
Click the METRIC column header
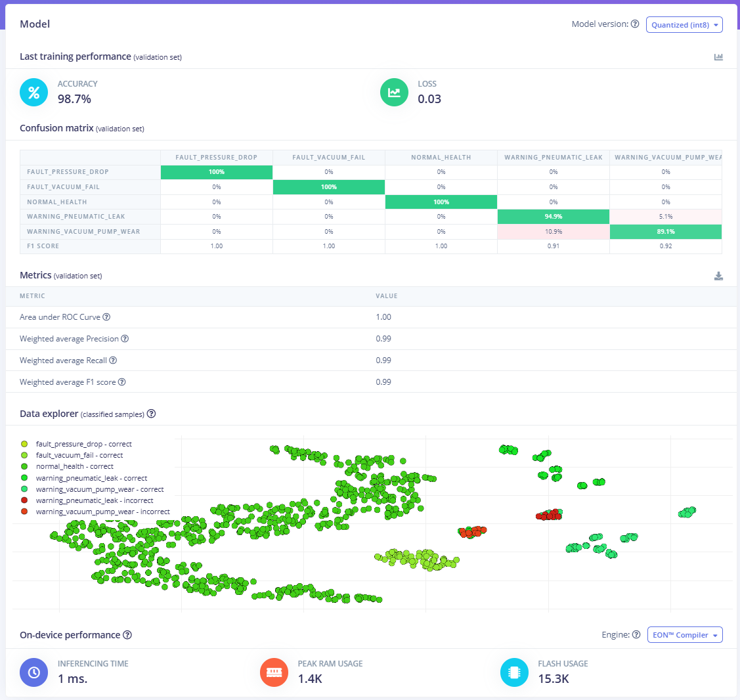click(x=32, y=296)
